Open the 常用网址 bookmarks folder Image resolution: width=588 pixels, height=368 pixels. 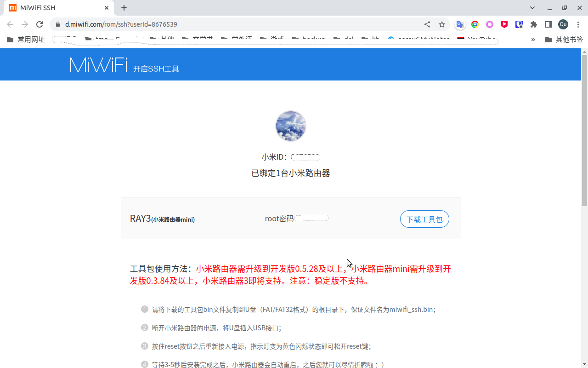(26, 40)
